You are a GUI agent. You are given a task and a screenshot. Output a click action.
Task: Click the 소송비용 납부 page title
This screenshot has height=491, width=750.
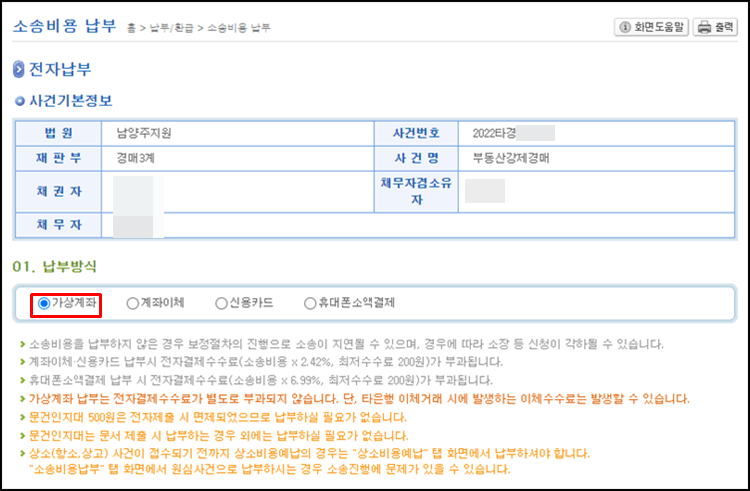(65, 26)
